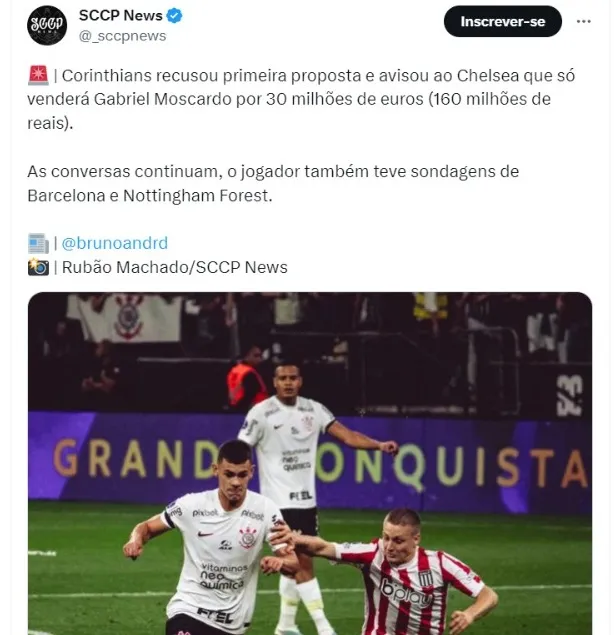Click the red siren emoji
This screenshot has width=614, height=635.
click(38, 76)
